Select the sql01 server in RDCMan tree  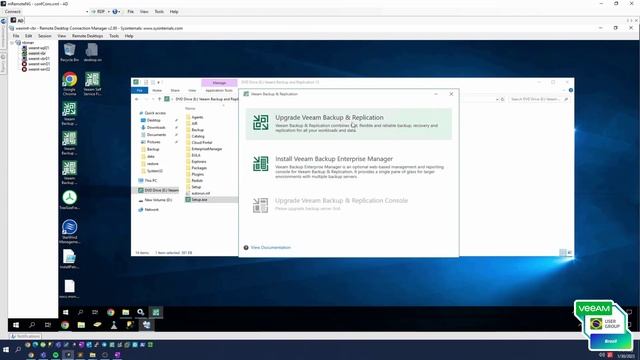click(x=39, y=48)
